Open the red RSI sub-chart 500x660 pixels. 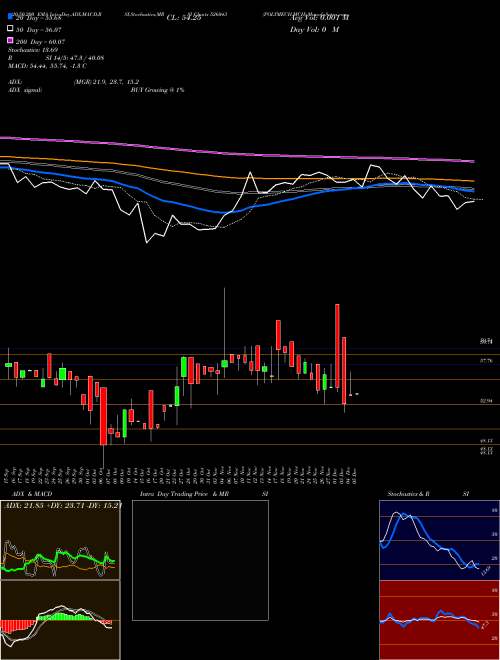439,620
